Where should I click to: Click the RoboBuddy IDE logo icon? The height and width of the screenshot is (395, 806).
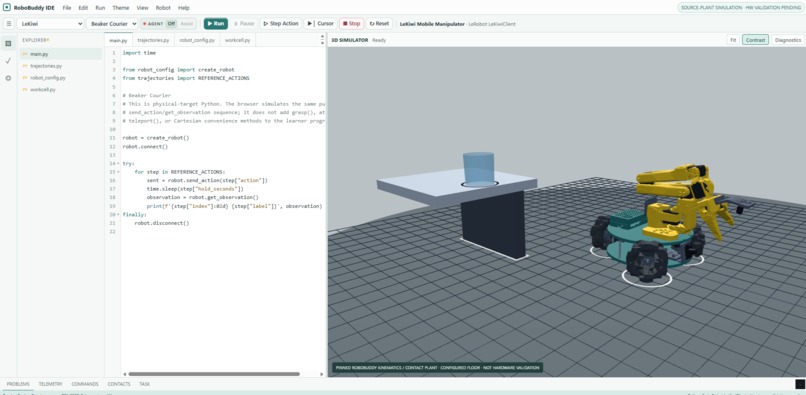[7, 8]
